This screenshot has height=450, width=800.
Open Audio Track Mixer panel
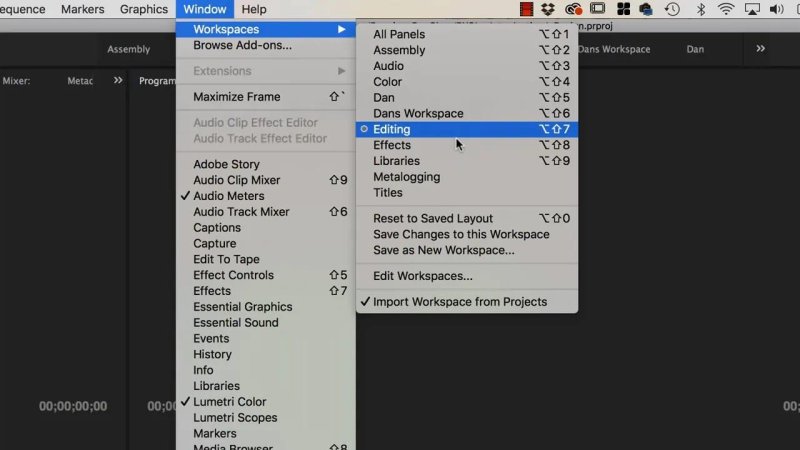point(265,212)
